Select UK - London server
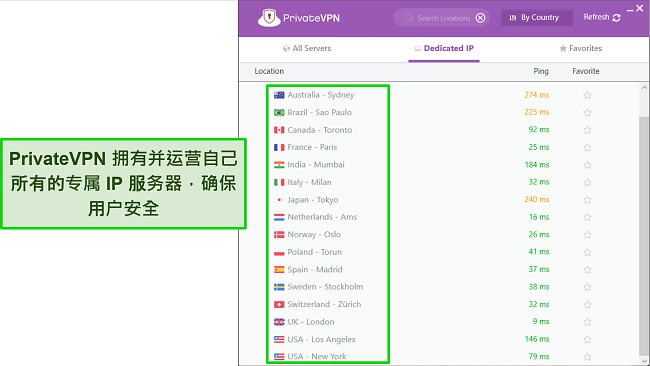Screen dimensions: 650x366 pyautogui.click(x=311, y=322)
